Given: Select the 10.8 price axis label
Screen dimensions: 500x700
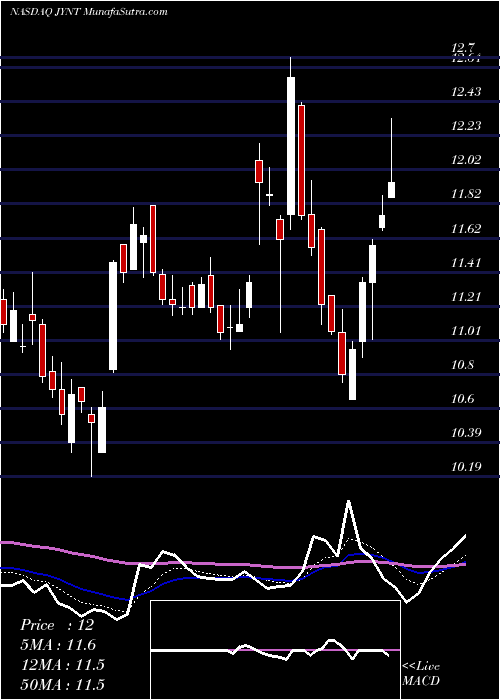Looking at the screenshot, I should point(463,365).
